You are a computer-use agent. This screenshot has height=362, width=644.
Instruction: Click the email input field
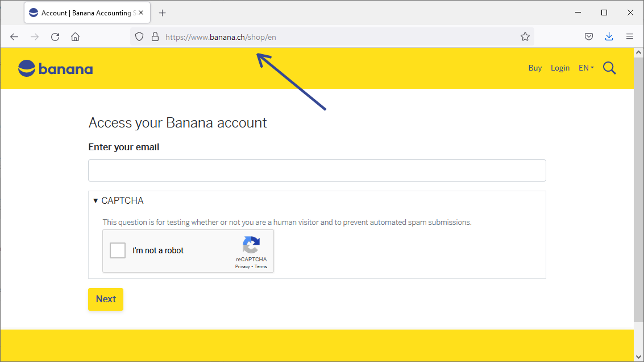pos(317,170)
